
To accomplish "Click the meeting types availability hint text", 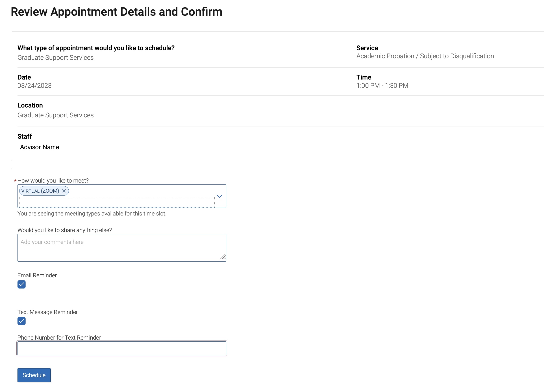I will coord(92,213).
